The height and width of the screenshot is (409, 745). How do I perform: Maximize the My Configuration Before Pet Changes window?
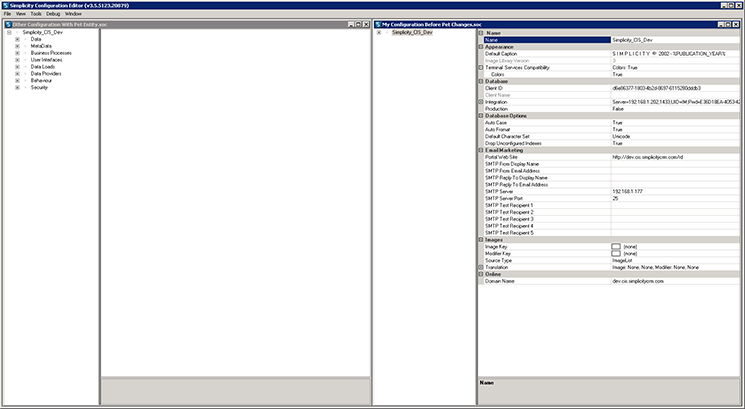[x=728, y=24]
